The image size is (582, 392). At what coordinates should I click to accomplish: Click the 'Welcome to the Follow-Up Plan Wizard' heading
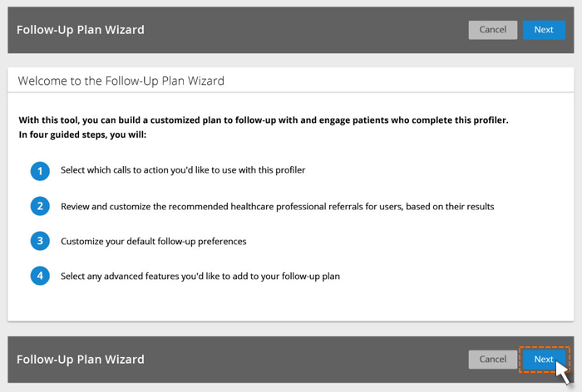pyautogui.click(x=121, y=81)
